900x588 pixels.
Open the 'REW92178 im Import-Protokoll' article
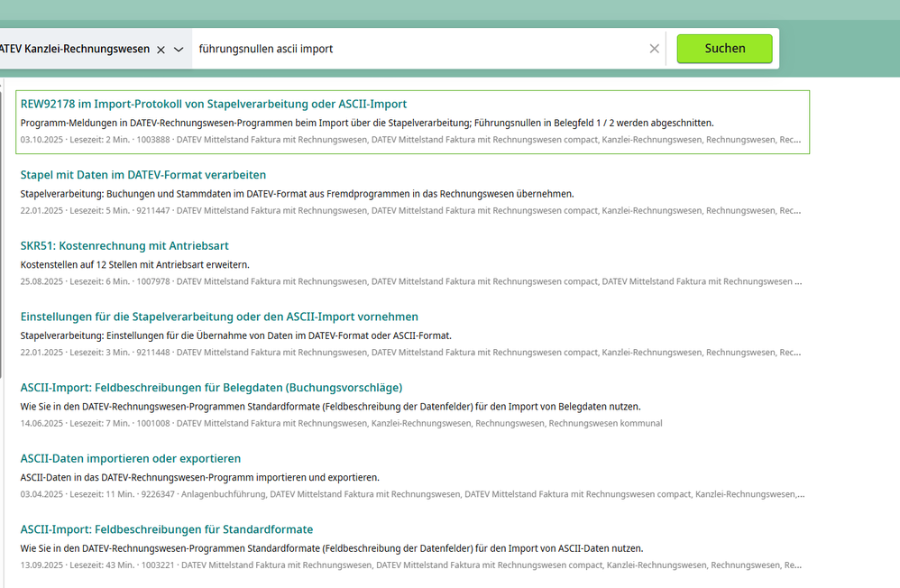click(214, 104)
